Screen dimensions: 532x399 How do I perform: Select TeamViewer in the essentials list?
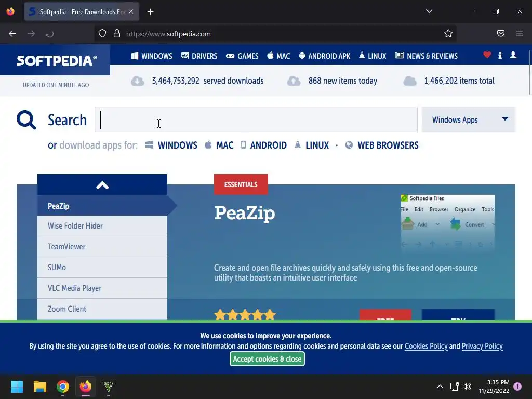(x=102, y=247)
